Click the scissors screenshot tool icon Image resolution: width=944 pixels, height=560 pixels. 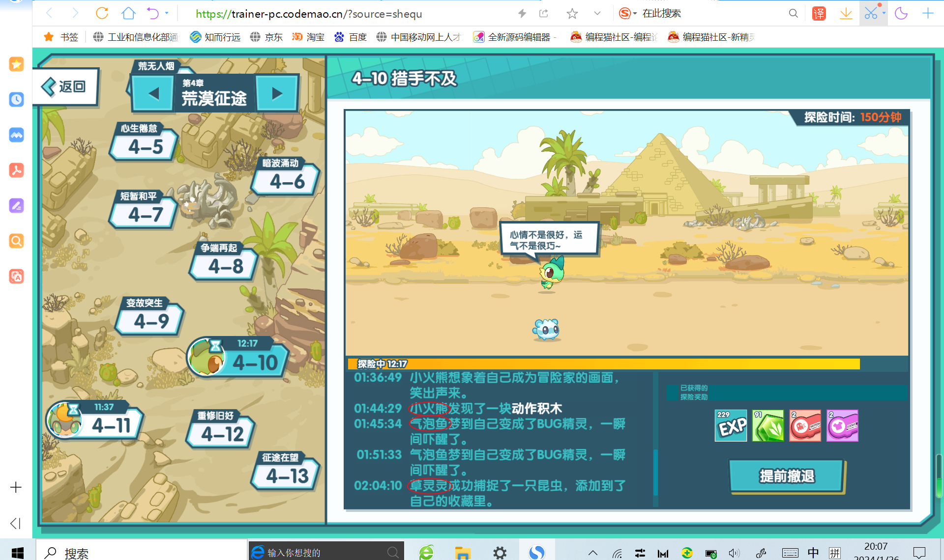coord(871,13)
